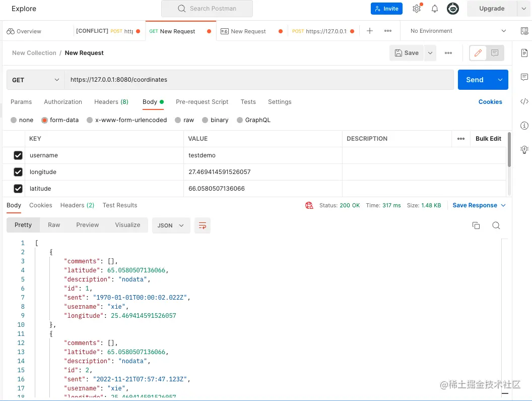
Task: Search within the response body
Action: tap(496, 225)
